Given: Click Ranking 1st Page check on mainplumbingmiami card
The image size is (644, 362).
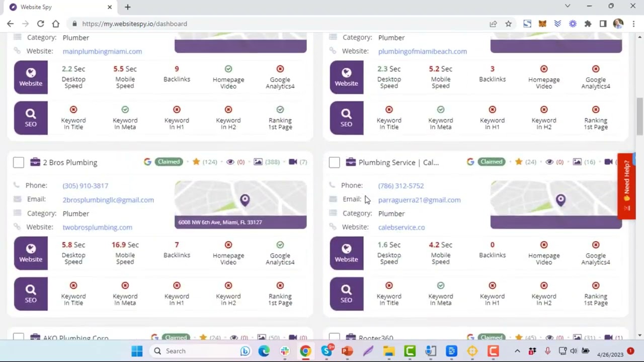Looking at the screenshot, I should click(x=280, y=110).
